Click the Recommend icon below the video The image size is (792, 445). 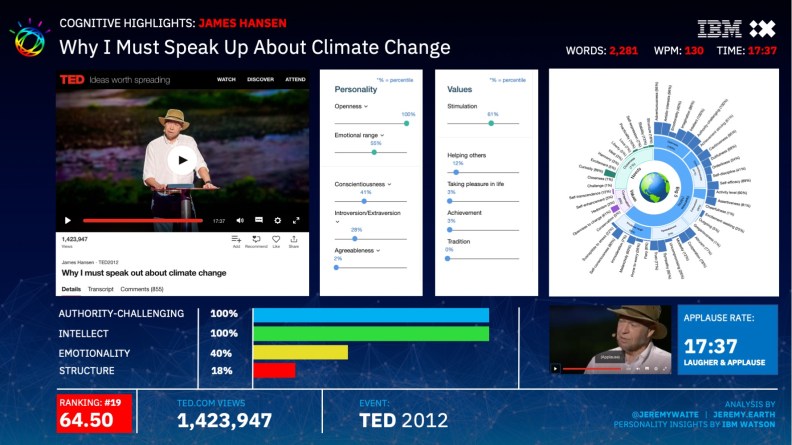[256, 241]
